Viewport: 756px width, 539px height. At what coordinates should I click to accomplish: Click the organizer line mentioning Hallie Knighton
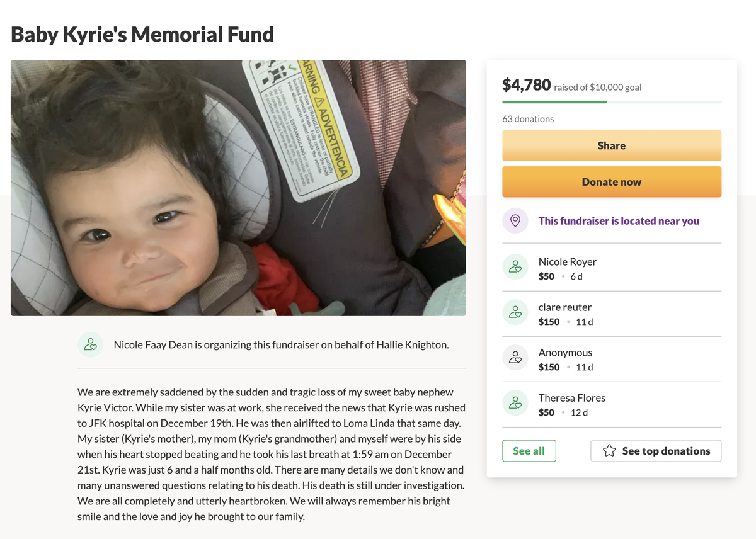click(x=281, y=344)
